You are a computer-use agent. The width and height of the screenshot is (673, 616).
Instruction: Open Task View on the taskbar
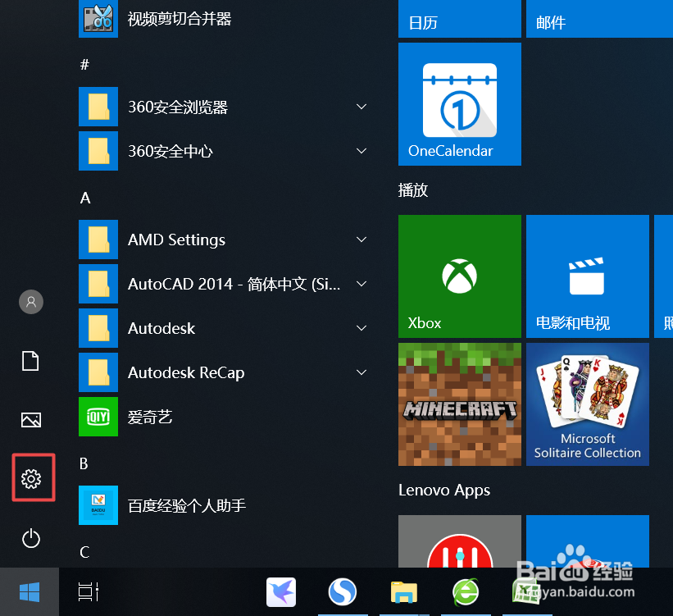point(89,592)
